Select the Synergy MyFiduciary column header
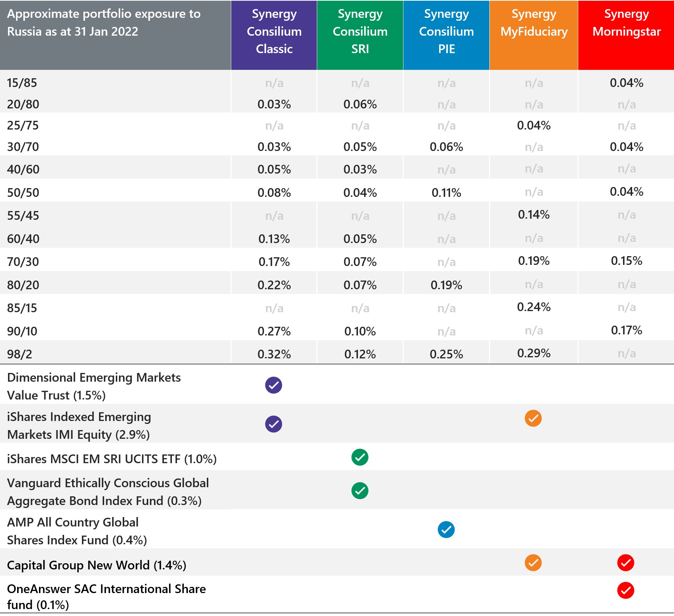The width and height of the screenshot is (674, 616). coord(534,35)
